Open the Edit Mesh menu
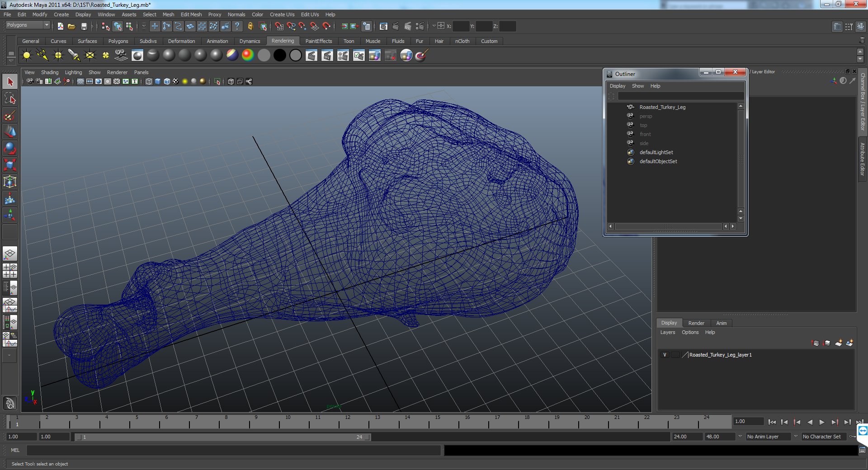 tap(191, 14)
